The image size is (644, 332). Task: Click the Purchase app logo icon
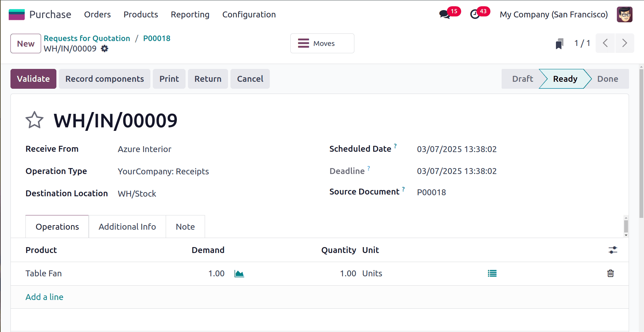(16, 14)
